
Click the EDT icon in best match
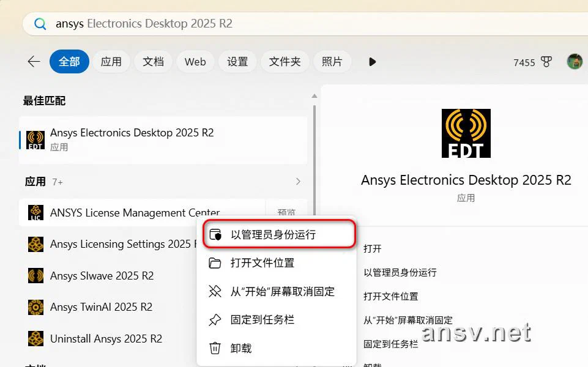coord(35,140)
